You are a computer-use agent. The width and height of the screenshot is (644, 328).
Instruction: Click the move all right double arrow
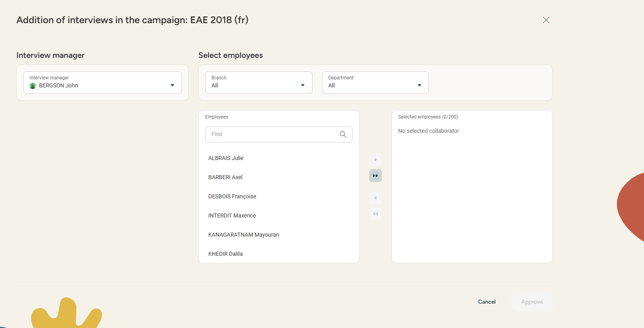pos(375,176)
